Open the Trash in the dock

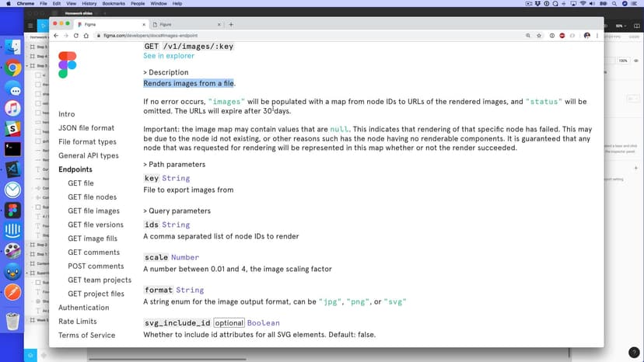(x=12, y=321)
